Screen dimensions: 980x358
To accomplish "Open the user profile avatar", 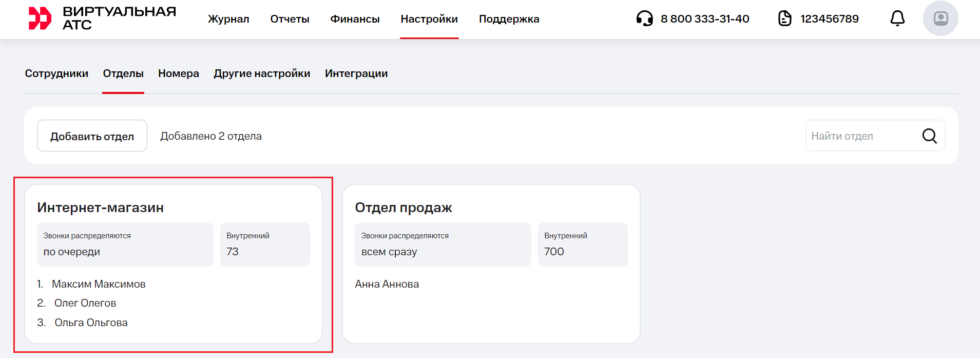I will point(940,18).
